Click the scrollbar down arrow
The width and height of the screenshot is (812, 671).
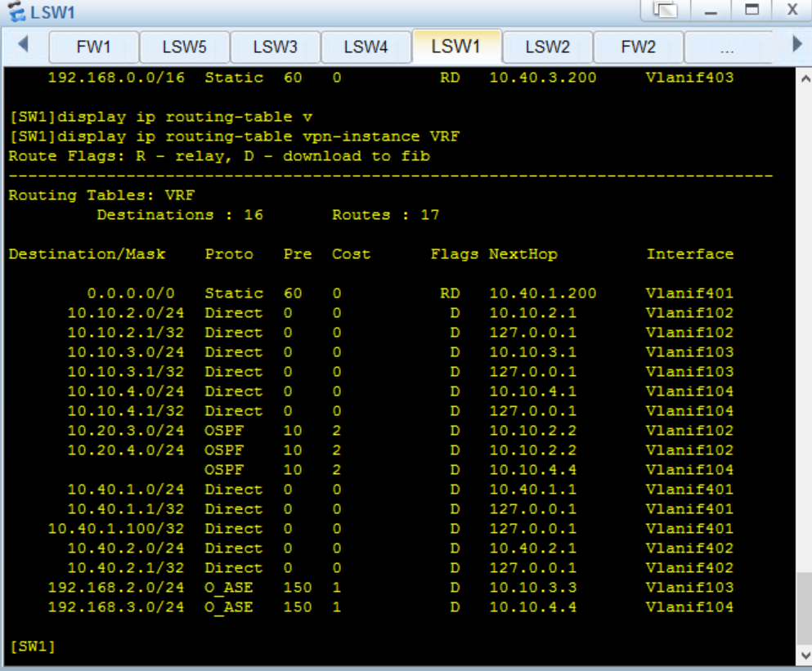[x=805, y=655]
